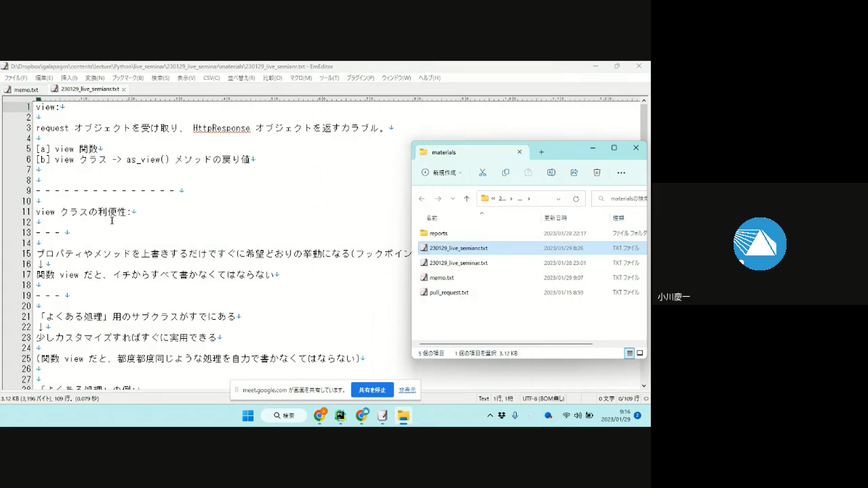Click the 共有を停止 button

click(372, 390)
